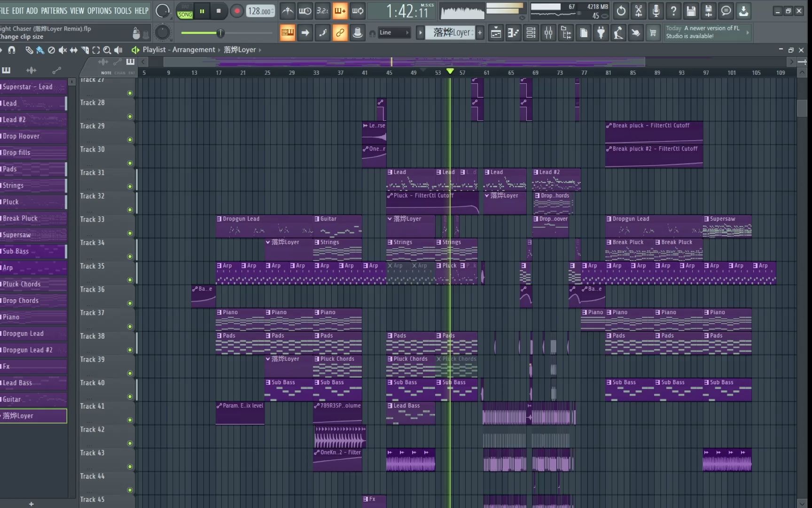The image size is (812, 508).
Task: Enable wait for input before recording
Action: [x=305, y=11]
